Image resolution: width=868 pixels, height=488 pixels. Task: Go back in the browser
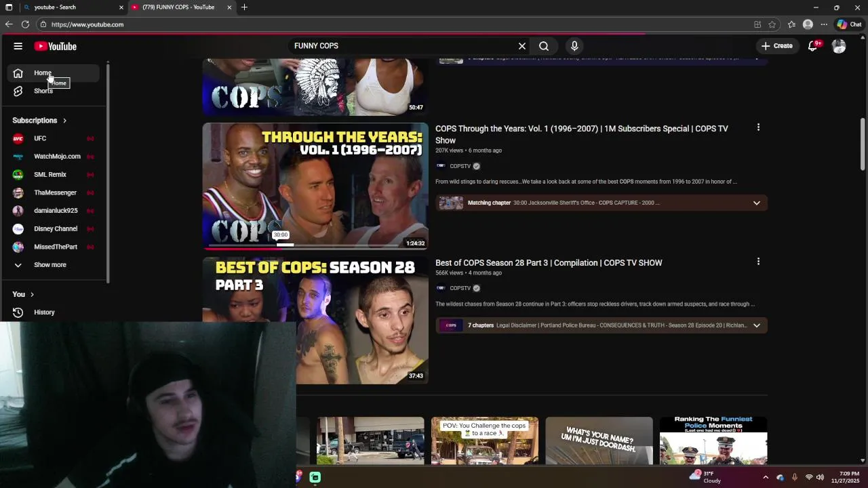tap(9, 24)
